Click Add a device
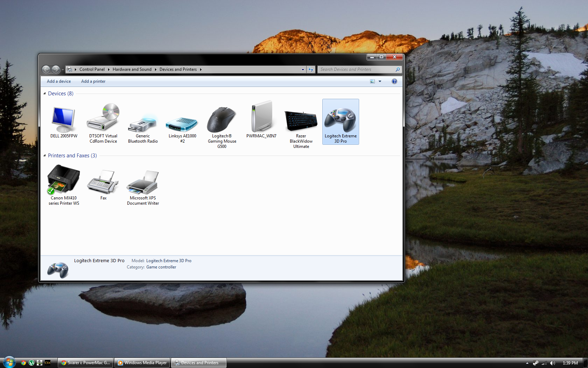 (59, 81)
